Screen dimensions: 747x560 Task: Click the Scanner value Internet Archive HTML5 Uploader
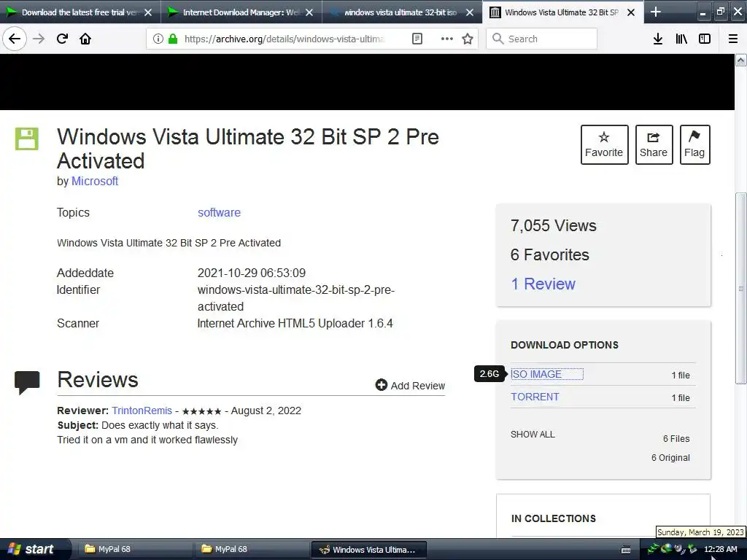(x=295, y=323)
